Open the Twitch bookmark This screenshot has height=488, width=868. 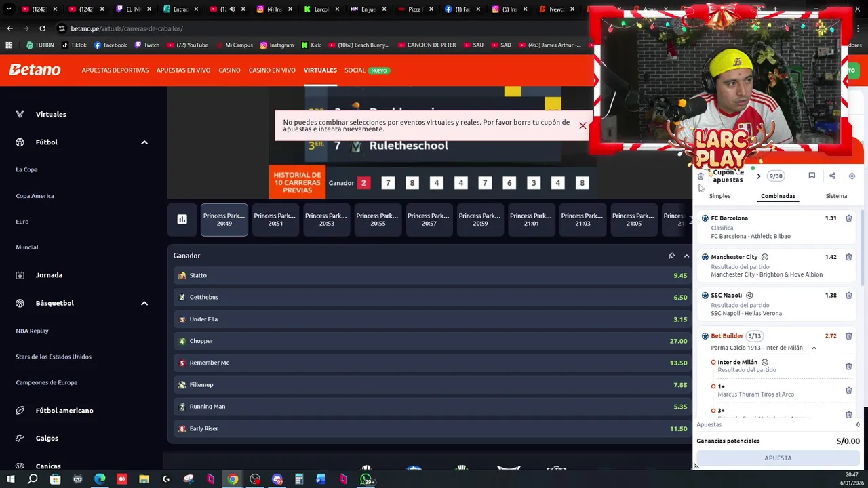[x=147, y=45]
